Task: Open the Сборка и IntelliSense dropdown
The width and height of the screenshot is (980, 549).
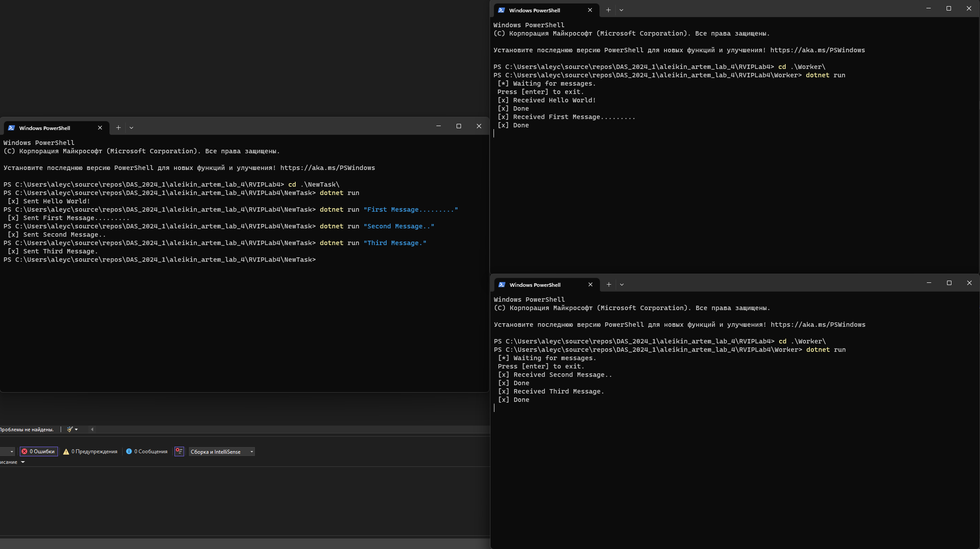Action: coord(222,451)
